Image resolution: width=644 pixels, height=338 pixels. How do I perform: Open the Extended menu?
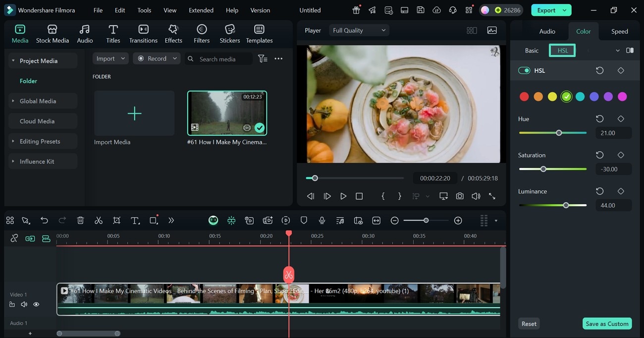coord(201,10)
